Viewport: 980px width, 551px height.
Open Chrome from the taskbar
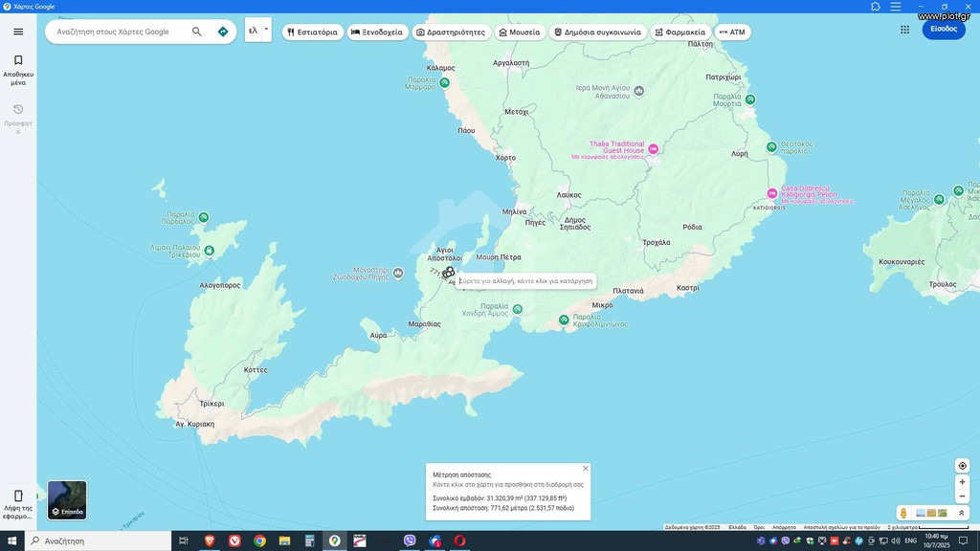click(x=259, y=541)
